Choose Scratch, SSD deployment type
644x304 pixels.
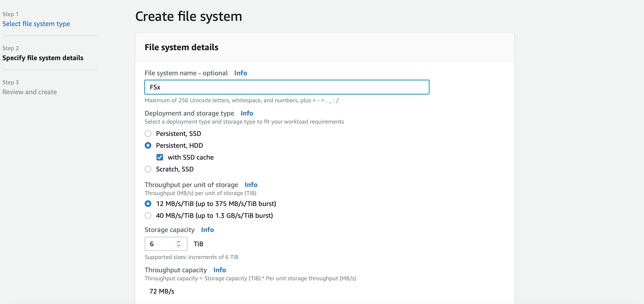pyautogui.click(x=148, y=169)
